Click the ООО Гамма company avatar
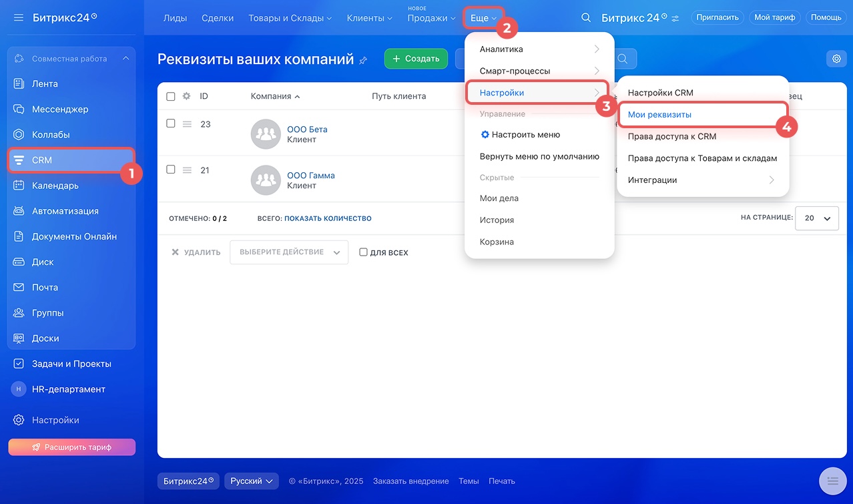This screenshot has width=853, height=504. [x=266, y=180]
